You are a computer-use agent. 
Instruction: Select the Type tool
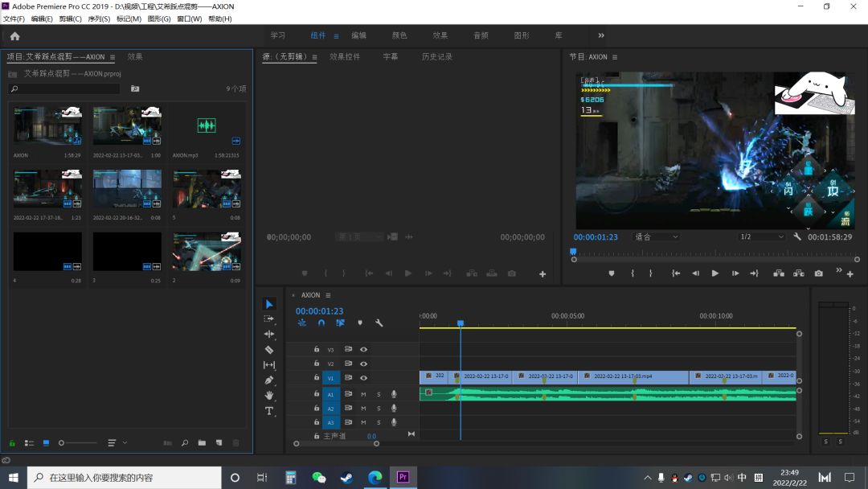[x=269, y=411]
